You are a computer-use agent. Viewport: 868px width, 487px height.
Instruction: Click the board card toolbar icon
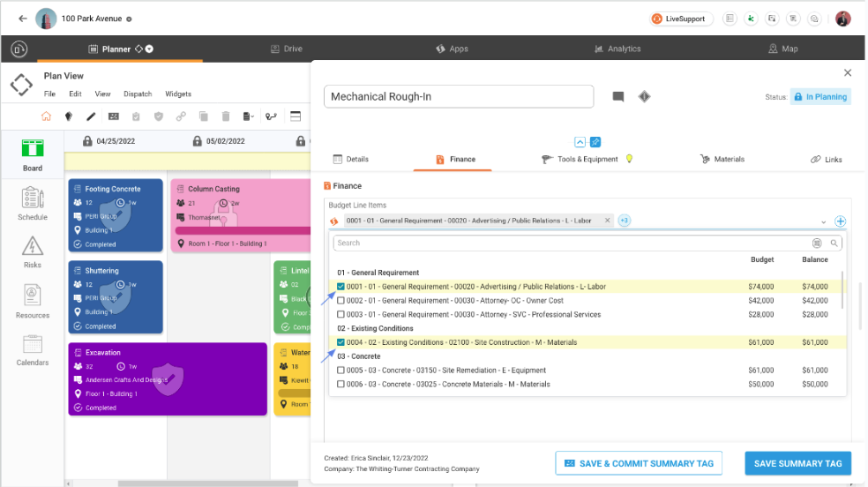(114, 116)
